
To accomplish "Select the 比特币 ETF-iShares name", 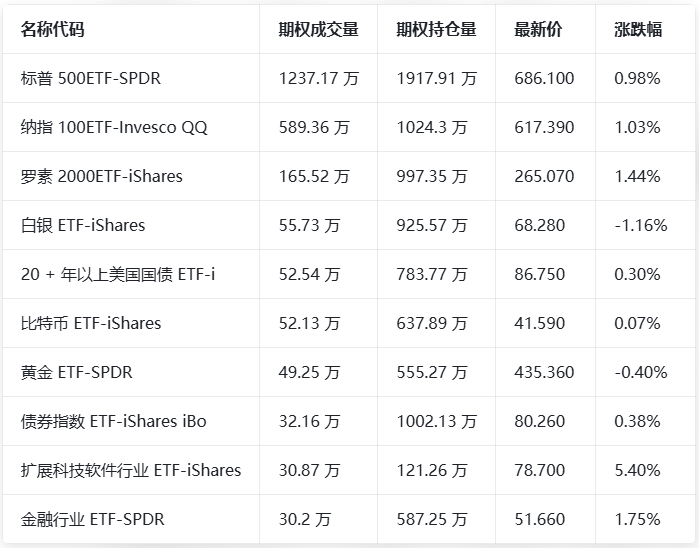I will pyautogui.click(x=91, y=323).
